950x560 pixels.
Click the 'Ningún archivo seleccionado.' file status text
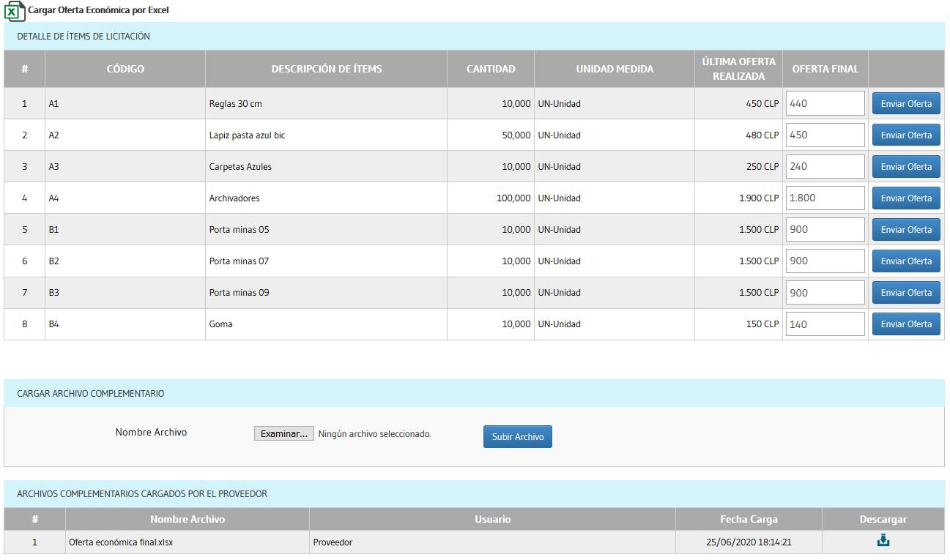[x=375, y=434]
